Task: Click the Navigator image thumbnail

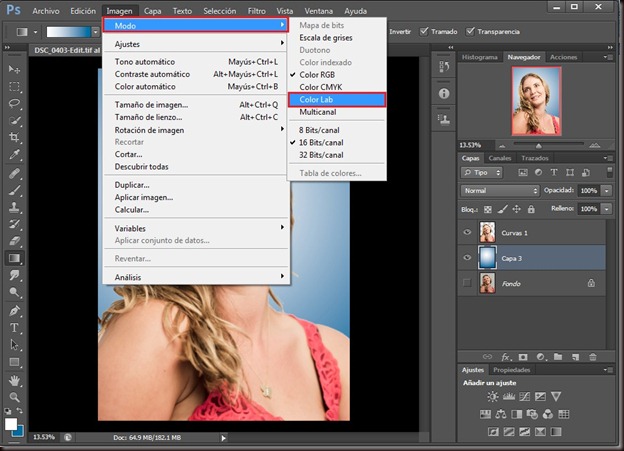Action: coord(536,101)
